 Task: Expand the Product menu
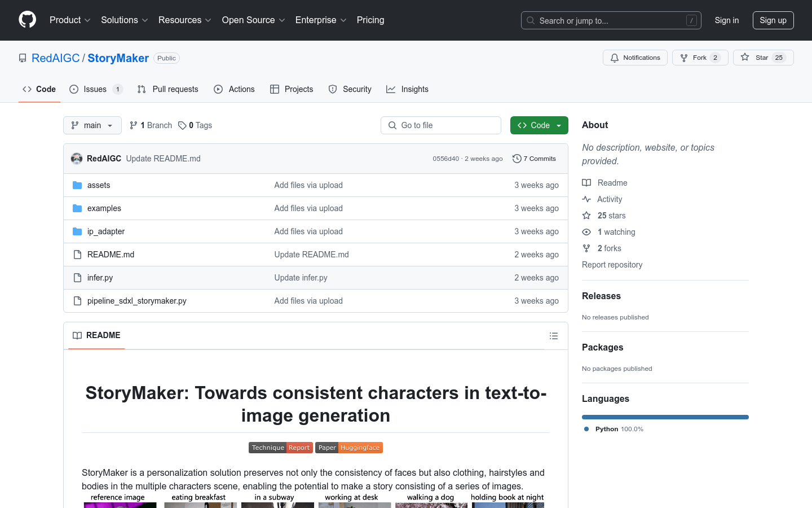coord(70,20)
